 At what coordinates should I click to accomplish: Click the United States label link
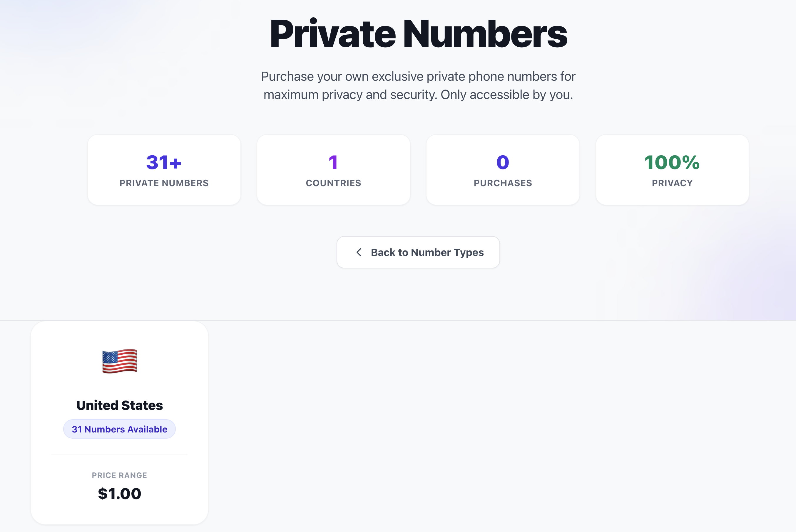pos(120,405)
